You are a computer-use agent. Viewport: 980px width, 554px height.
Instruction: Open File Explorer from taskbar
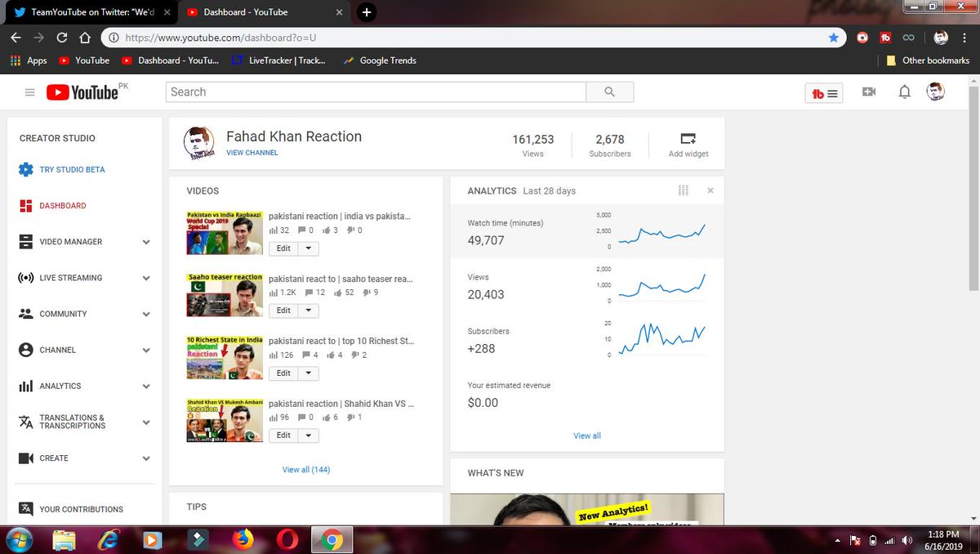pyautogui.click(x=64, y=539)
